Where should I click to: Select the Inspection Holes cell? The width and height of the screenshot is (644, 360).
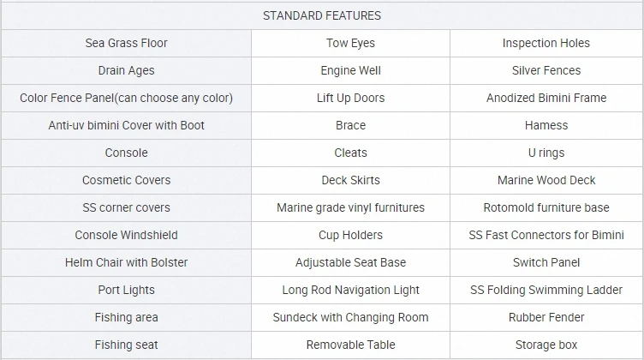[546, 43]
